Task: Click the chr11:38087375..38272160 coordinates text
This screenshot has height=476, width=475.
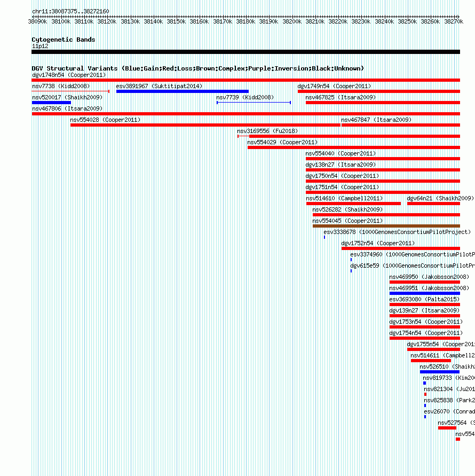Action: point(70,12)
